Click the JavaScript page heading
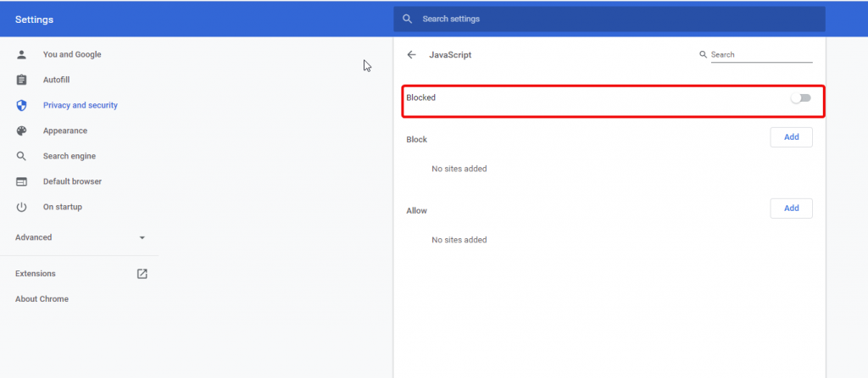 coord(451,55)
